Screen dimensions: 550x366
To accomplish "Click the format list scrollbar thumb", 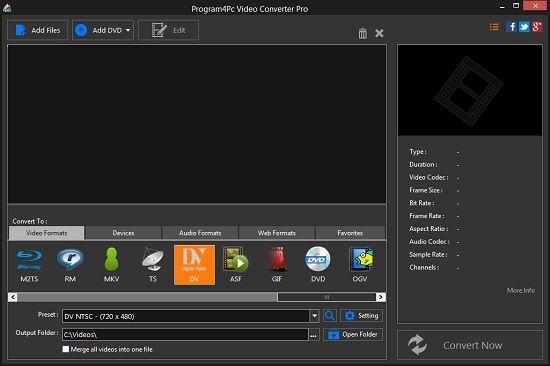I will (x=327, y=297).
